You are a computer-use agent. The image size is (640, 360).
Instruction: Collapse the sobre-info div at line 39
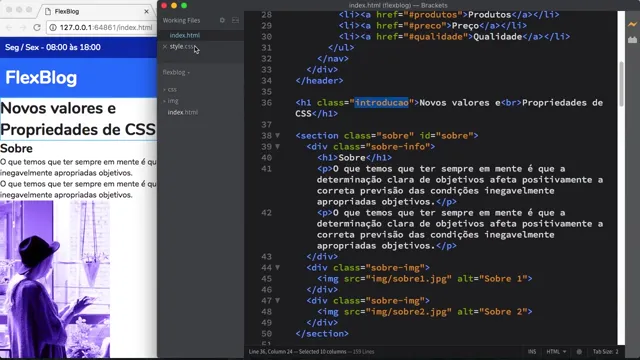(x=278, y=147)
